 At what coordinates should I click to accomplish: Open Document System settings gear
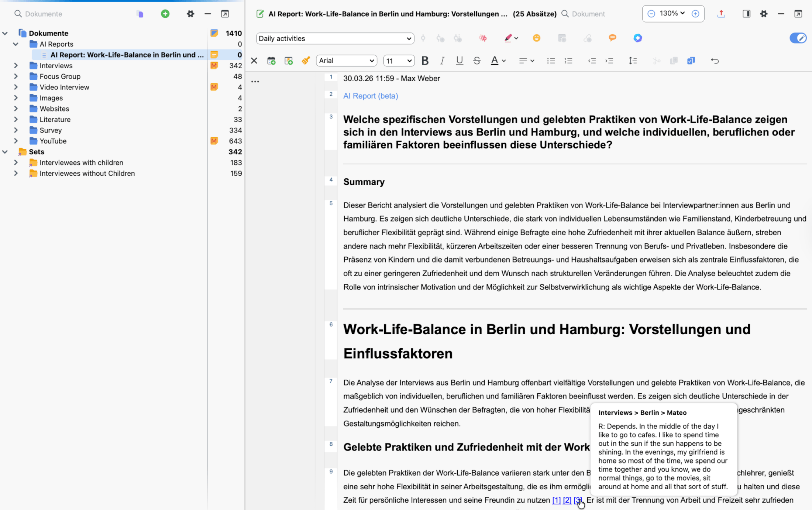[x=763, y=14]
